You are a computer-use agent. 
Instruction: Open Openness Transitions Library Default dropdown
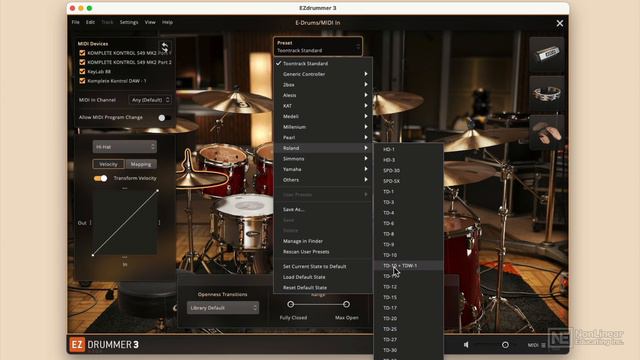pos(222,308)
